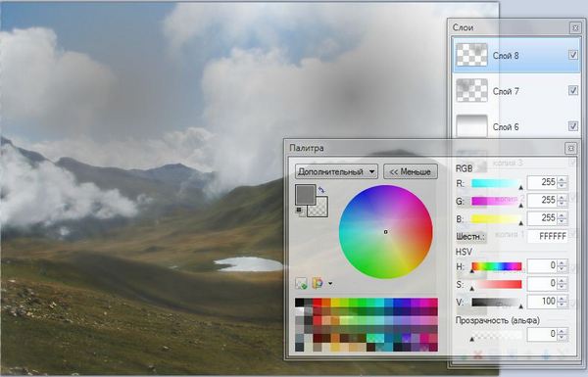Open the Дополнительный color target dropdown
The width and height of the screenshot is (588, 377).
(336, 171)
